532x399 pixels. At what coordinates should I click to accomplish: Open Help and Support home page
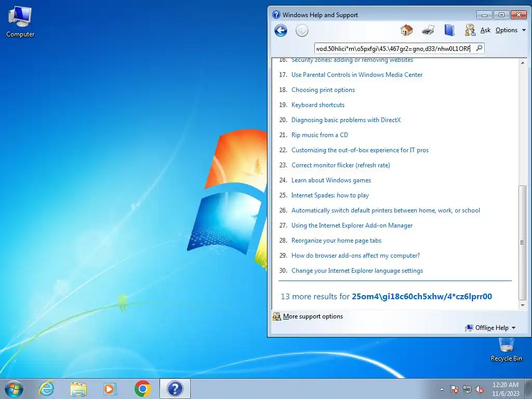coord(406,30)
